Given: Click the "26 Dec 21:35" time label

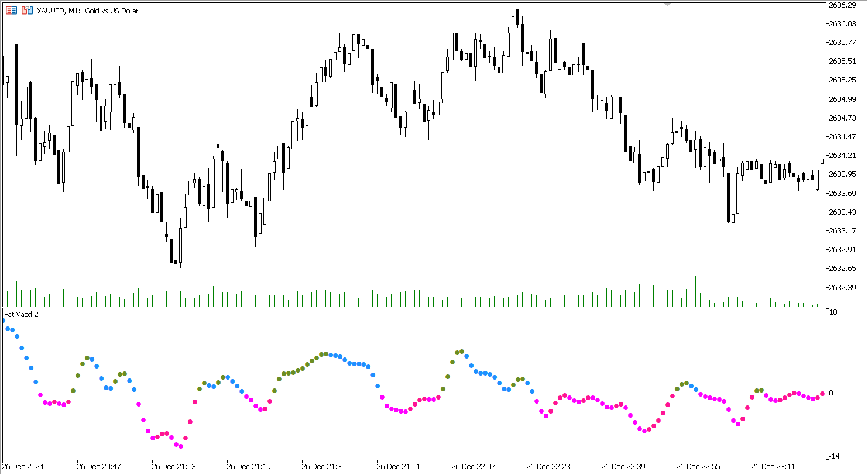Looking at the screenshot, I should coord(324,467).
